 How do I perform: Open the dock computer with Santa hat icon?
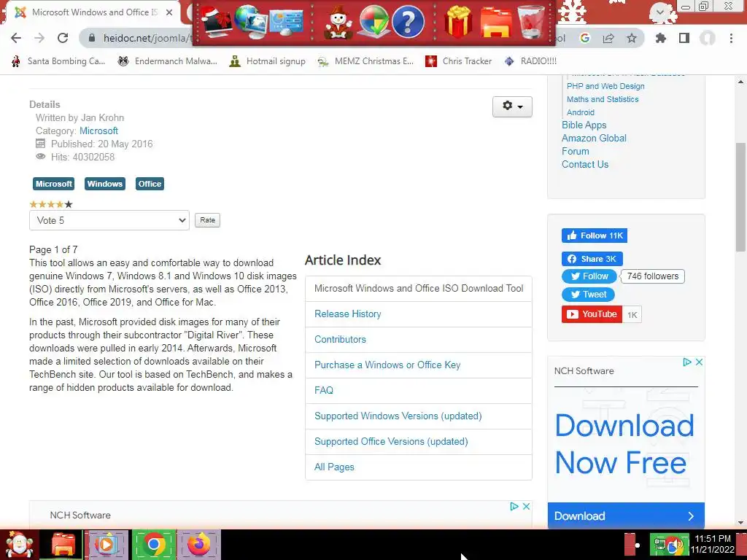click(x=216, y=22)
